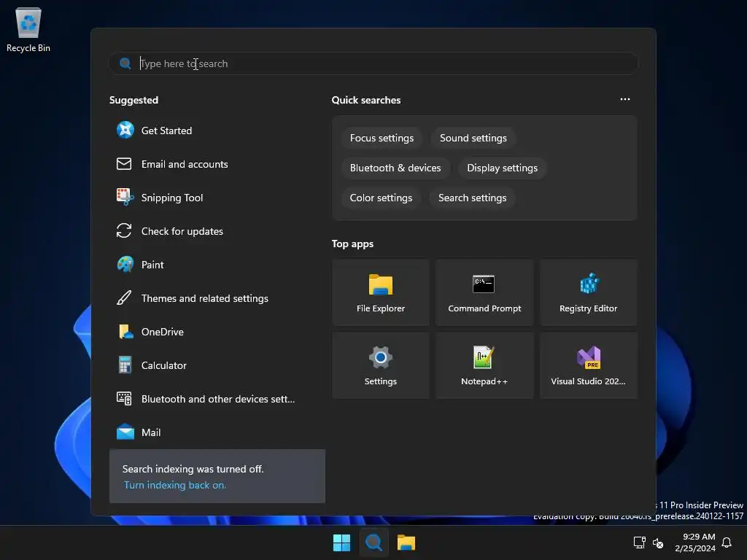Click the magnifier icon in search box
This screenshot has width=747, height=560.
tap(125, 63)
